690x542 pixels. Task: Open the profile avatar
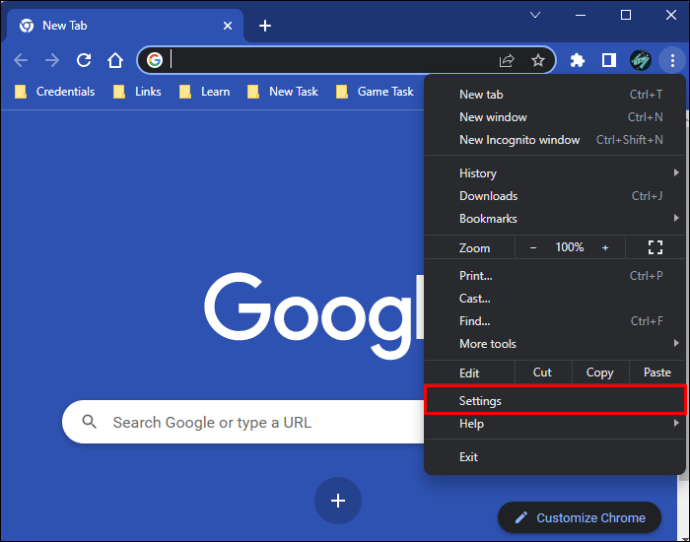(x=640, y=60)
